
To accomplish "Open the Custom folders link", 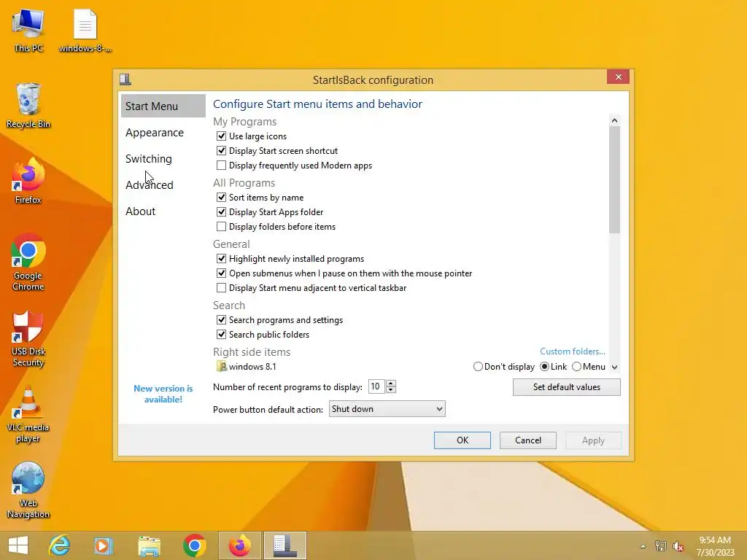I will coord(573,351).
